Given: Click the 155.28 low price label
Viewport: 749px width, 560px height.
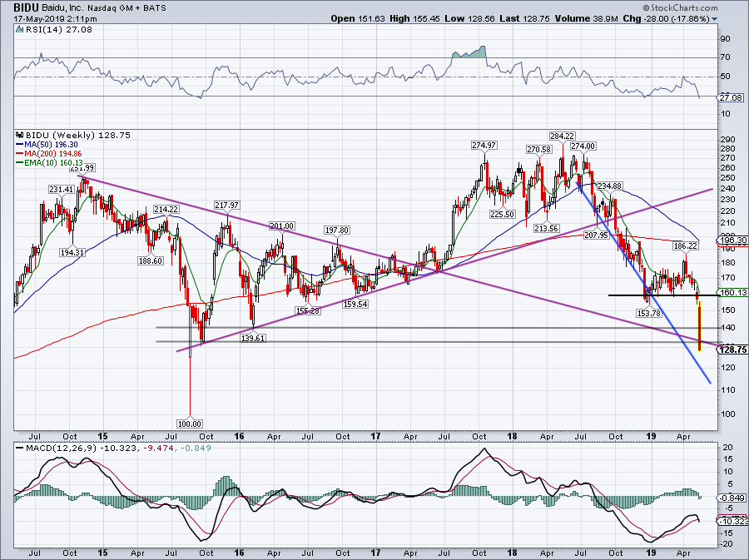Looking at the screenshot, I should click(308, 311).
